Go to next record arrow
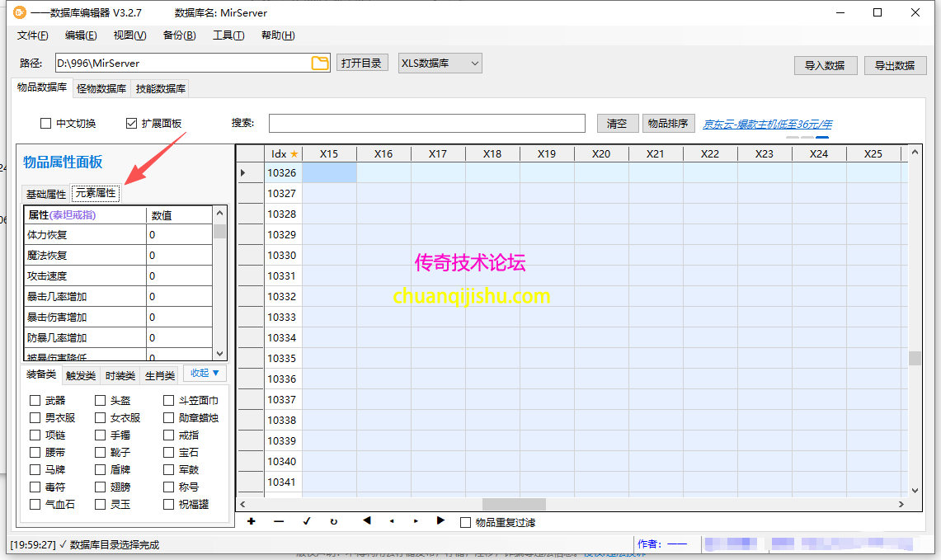Viewport: 941px width, 560px height. (x=415, y=522)
